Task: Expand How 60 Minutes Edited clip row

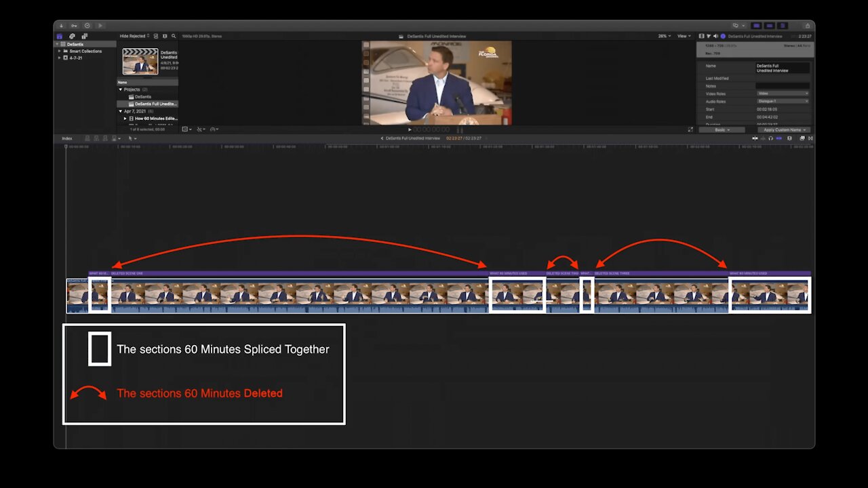Action: [125, 119]
